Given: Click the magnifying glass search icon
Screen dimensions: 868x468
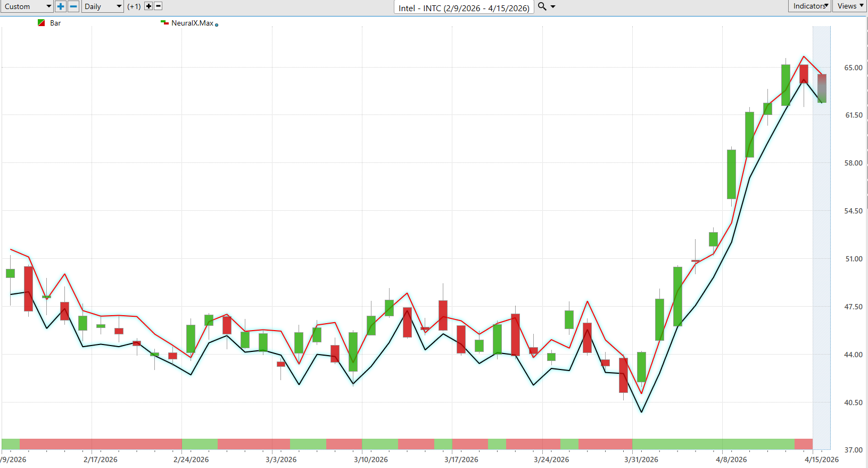Looking at the screenshot, I should (x=542, y=6).
